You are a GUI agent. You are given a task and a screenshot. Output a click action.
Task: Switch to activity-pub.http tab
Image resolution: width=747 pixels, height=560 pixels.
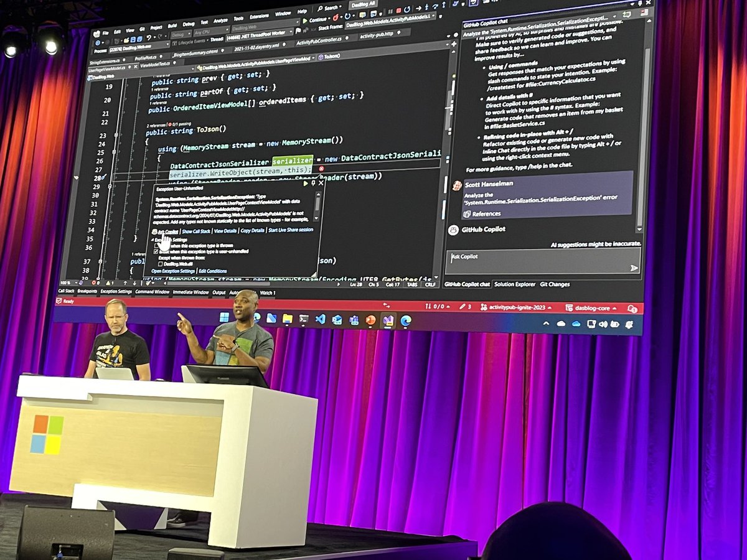(376, 35)
